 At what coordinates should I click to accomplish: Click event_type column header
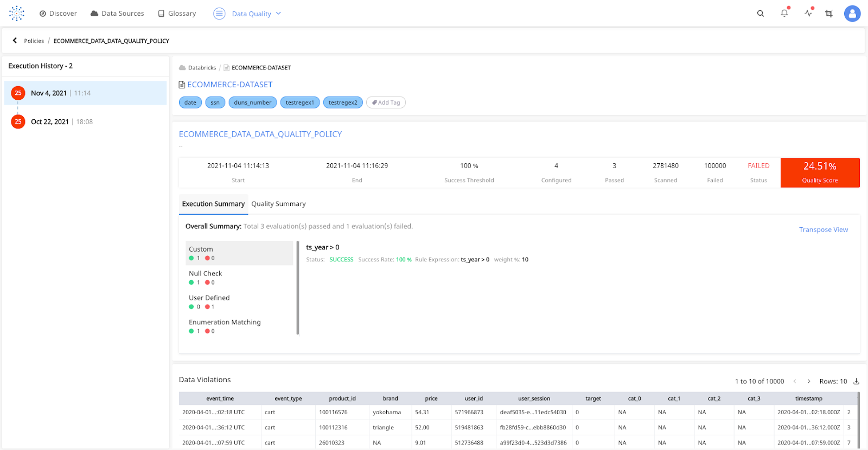[288, 398]
